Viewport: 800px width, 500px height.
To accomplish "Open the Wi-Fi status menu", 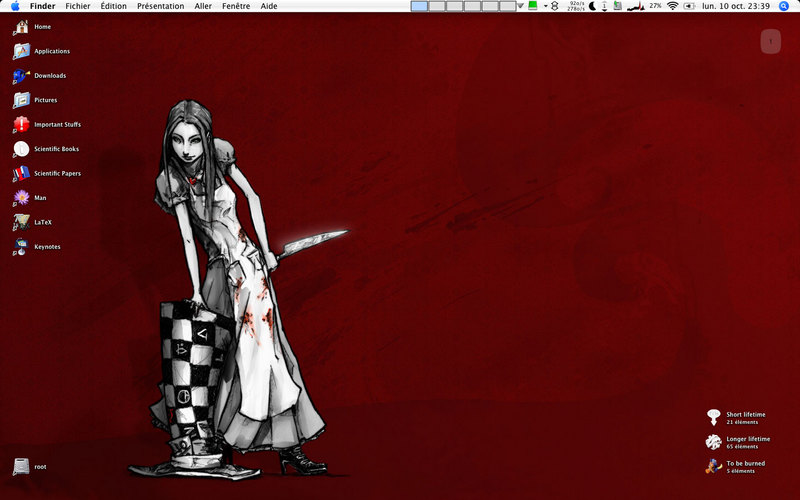I will pos(672,6).
